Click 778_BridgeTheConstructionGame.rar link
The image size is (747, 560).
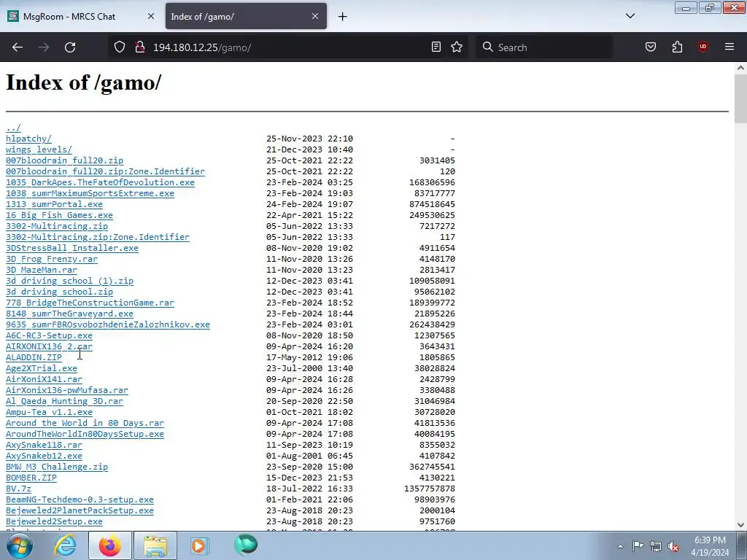point(90,303)
